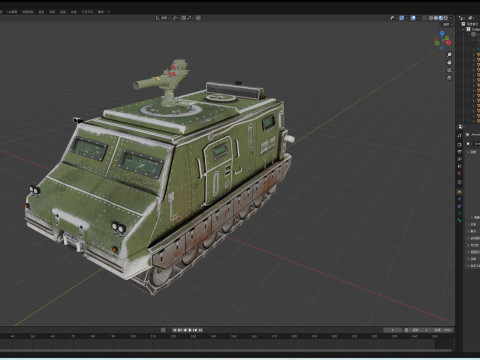Click the current frame number field

(x=392, y=330)
